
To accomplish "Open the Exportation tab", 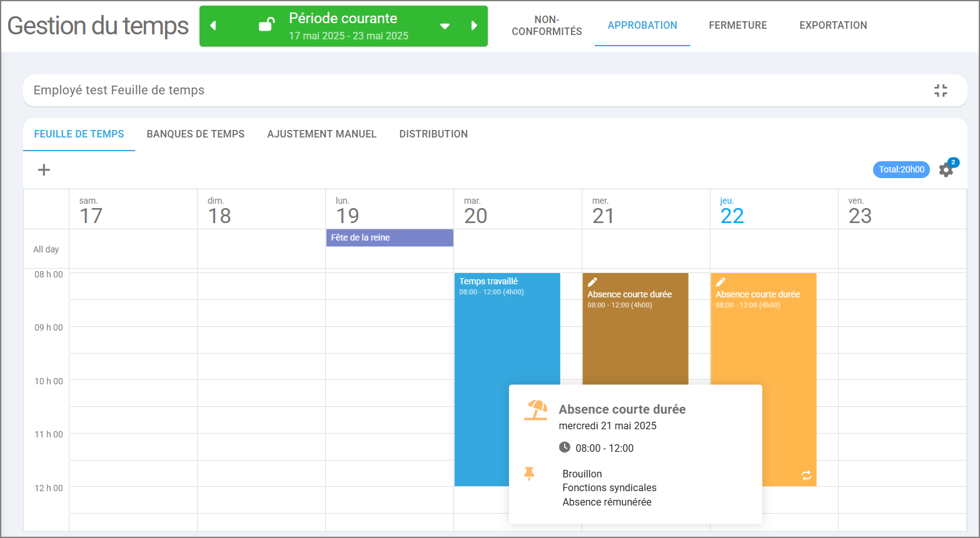I will coord(833,26).
